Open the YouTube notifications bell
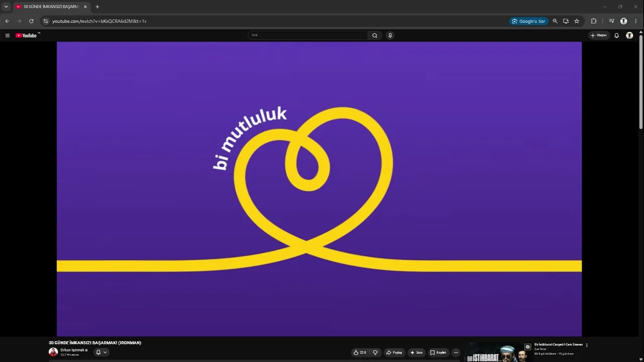 click(x=616, y=35)
